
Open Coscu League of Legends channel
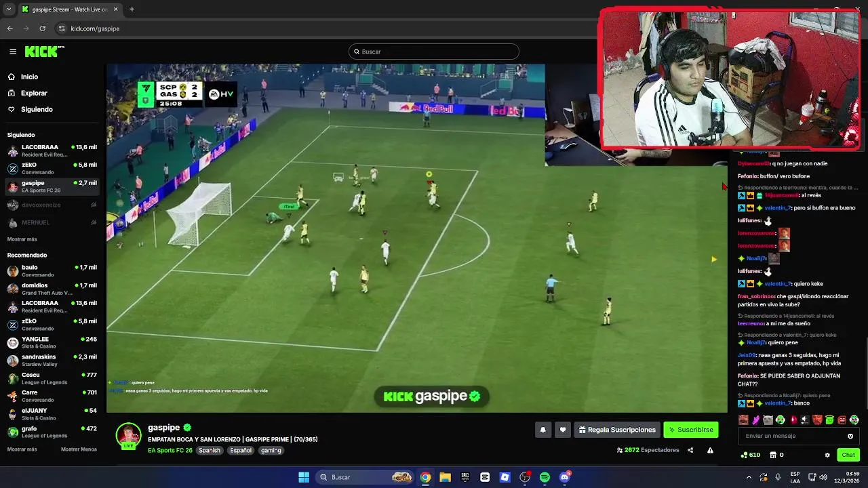[x=52, y=378]
